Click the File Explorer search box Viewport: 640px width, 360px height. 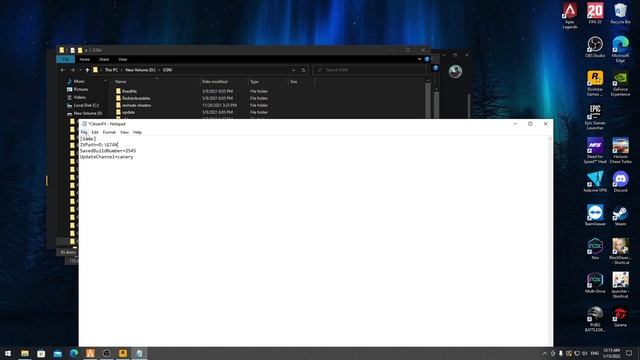coord(369,70)
